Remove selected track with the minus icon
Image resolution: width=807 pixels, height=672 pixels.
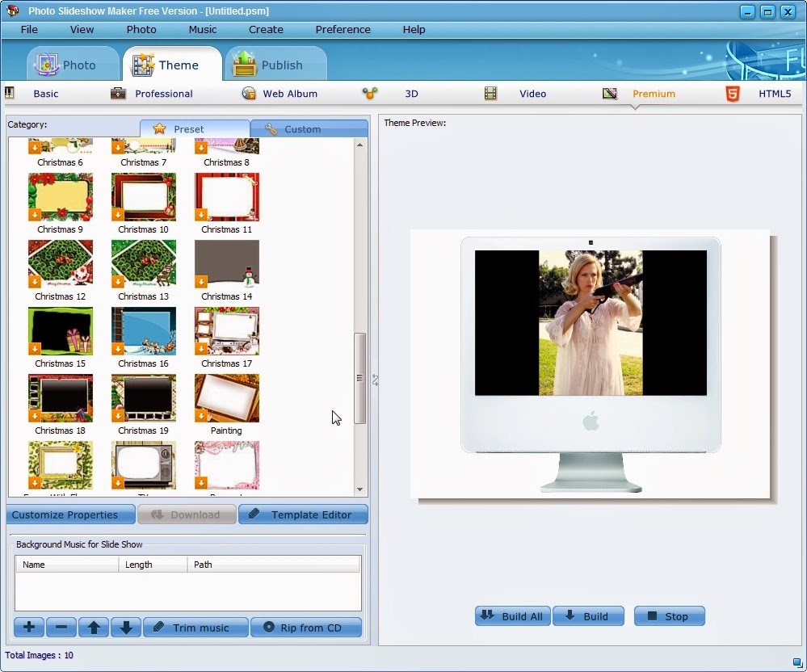61,627
